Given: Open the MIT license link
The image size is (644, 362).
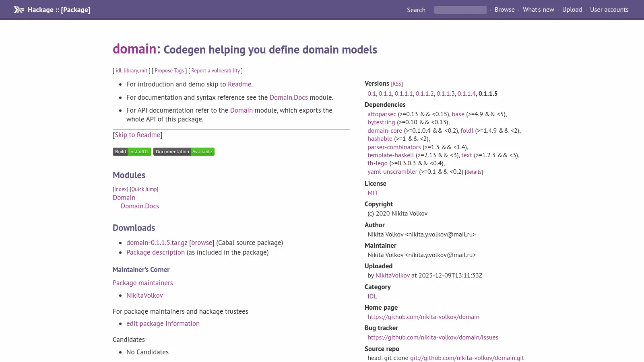Looking at the screenshot, I should [373, 193].
